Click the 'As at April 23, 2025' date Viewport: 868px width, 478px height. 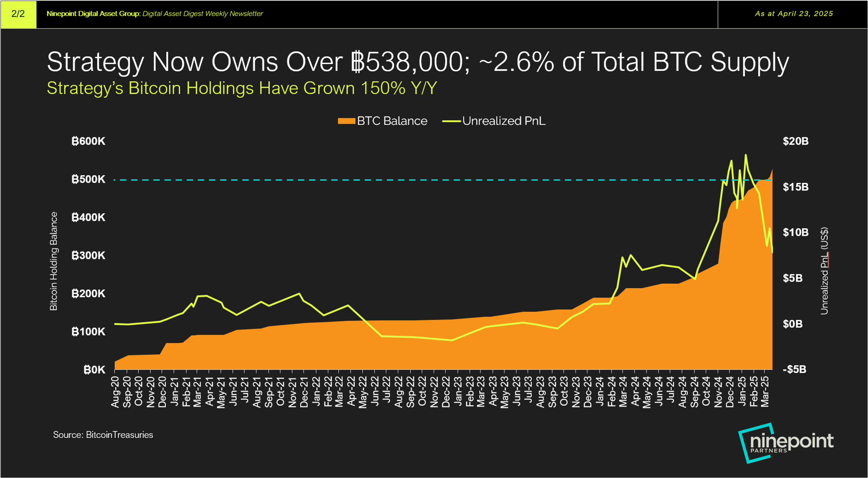point(794,14)
